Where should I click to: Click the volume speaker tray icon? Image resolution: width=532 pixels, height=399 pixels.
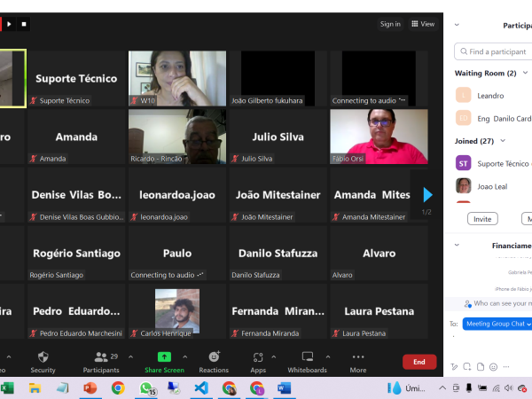[508, 387]
